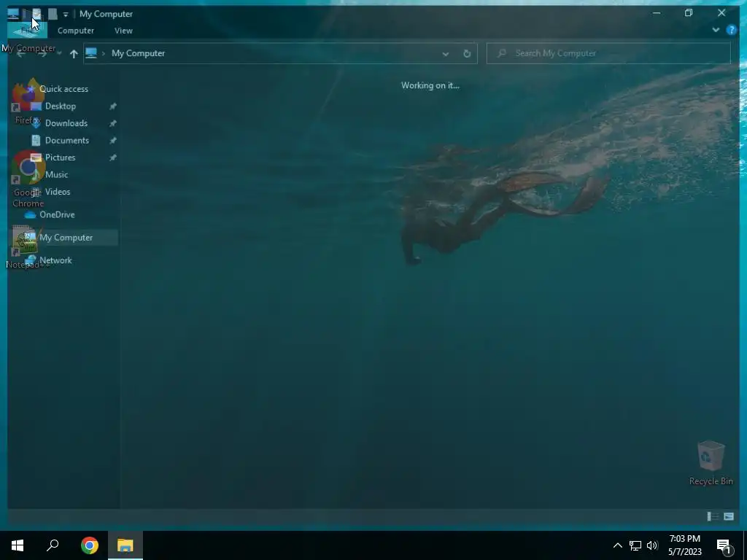This screenshot has height=560, width=747.
Task: Select Downloads in navigation pane
Action: pos(66,123)
